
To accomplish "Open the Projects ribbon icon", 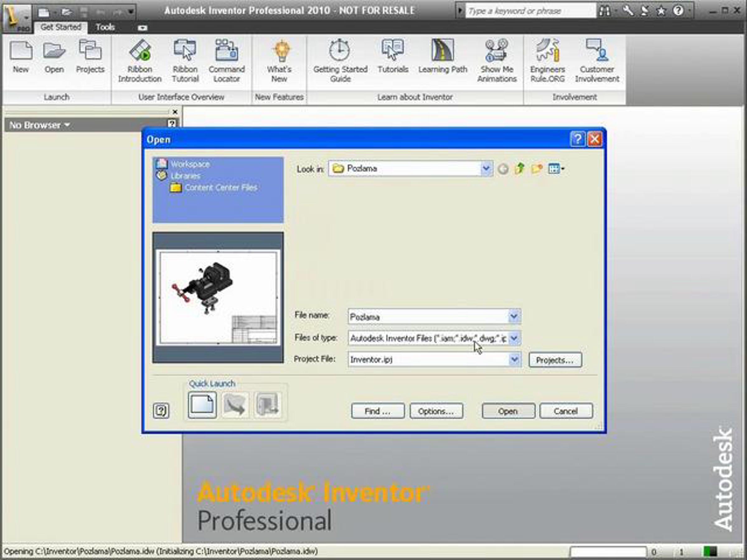I will [90, 56].
